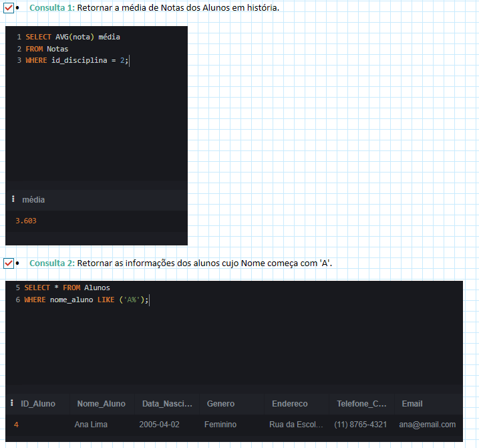Viewport: 479px width, 448px height.
Task: Click the Genero column header
Action: coord(220,404)
